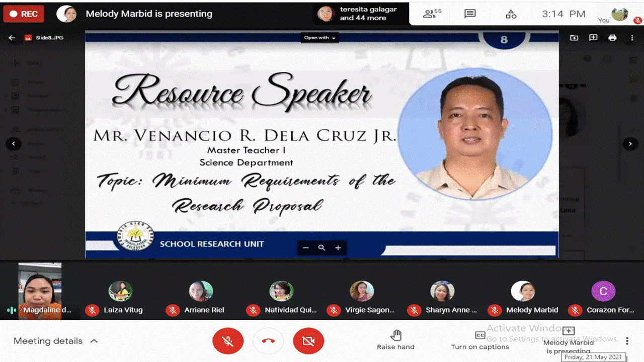Open the preview's three-dot more menu
Image resolution: width=644 pixels, height=362 pixels.
coord(632,38)
